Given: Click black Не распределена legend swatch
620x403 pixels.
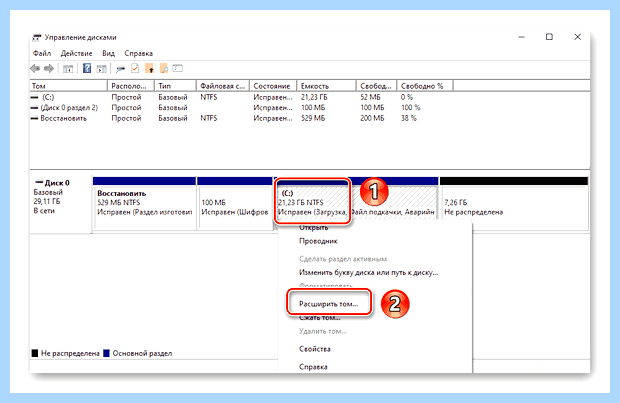Looking at the screenshot, I should click(x=35, y=353).
